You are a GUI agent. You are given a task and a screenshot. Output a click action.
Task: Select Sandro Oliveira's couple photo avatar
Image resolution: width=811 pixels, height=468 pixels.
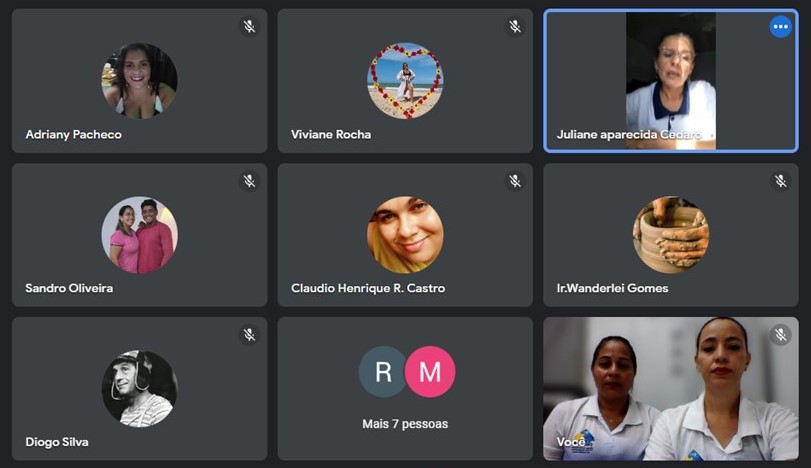[140, 235]
